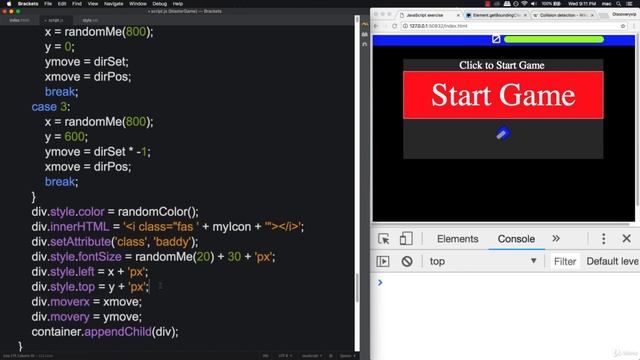
Task: Click the Brackets editor vertical scrollbar thumb
Action: pos(357,288)
